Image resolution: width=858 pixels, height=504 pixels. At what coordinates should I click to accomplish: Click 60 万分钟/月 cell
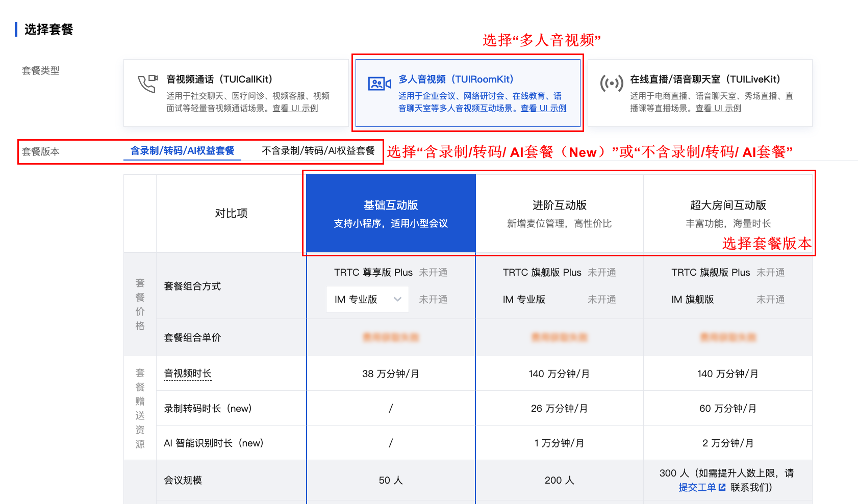[x=728, y=408]
